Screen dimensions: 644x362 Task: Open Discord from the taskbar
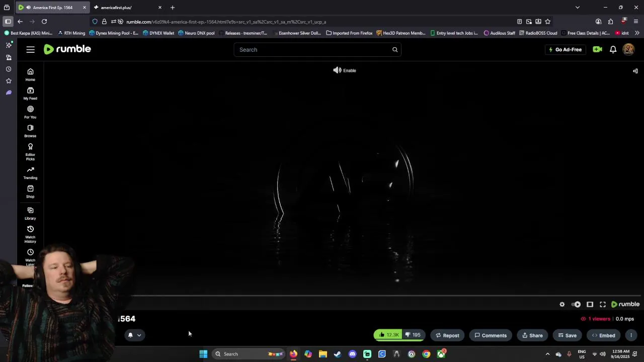coord(352,354)
